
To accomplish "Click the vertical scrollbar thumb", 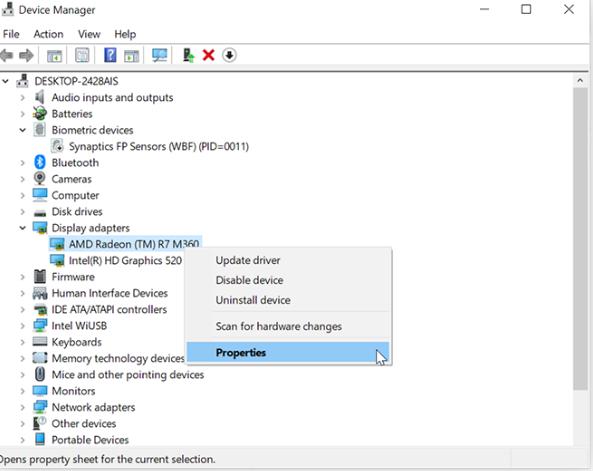I will 580,239.
